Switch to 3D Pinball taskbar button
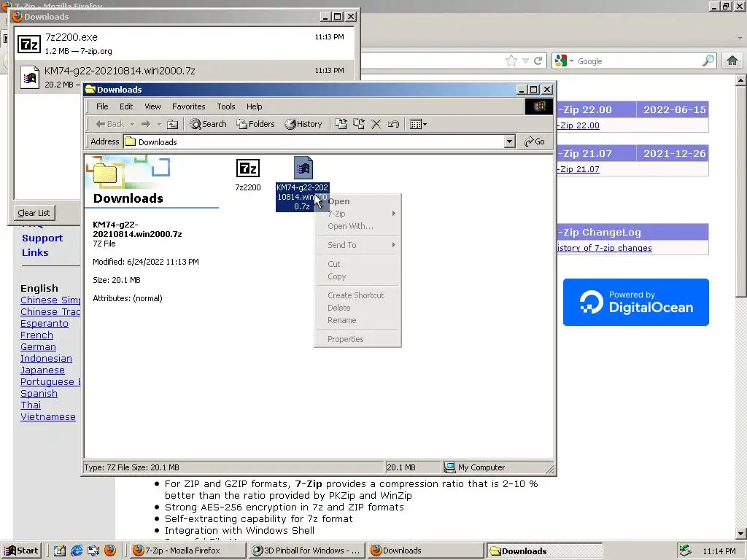747x560 pixels. [308, 551]
